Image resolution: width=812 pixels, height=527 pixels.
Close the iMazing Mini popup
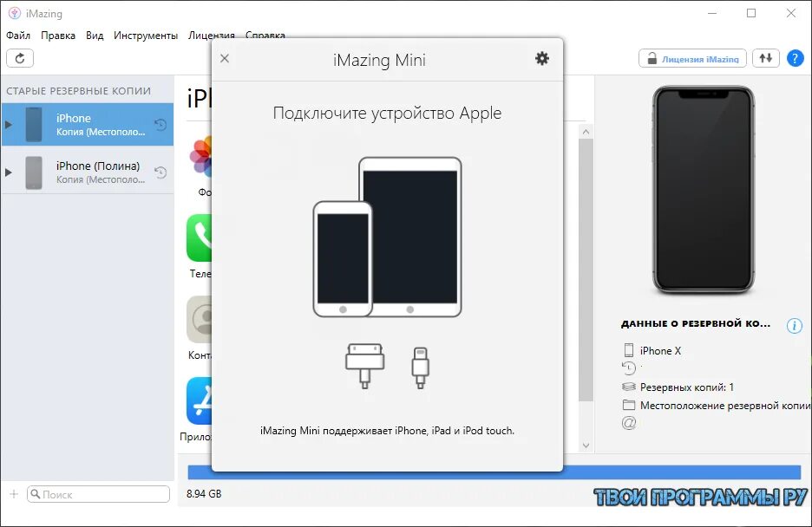[x=224, y=58]
